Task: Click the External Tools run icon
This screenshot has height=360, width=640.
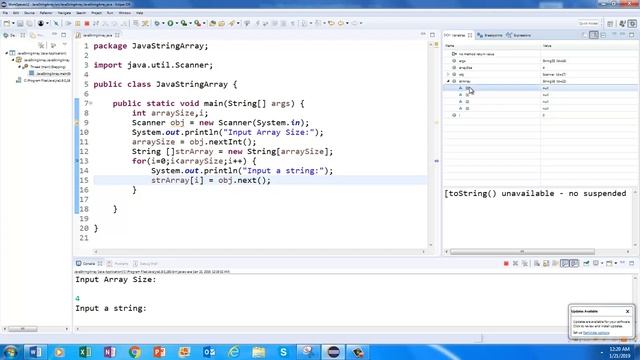Action: 198,23
